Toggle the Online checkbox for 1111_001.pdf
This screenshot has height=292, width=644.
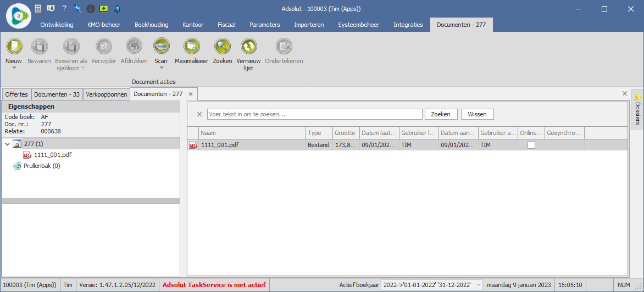531,145
